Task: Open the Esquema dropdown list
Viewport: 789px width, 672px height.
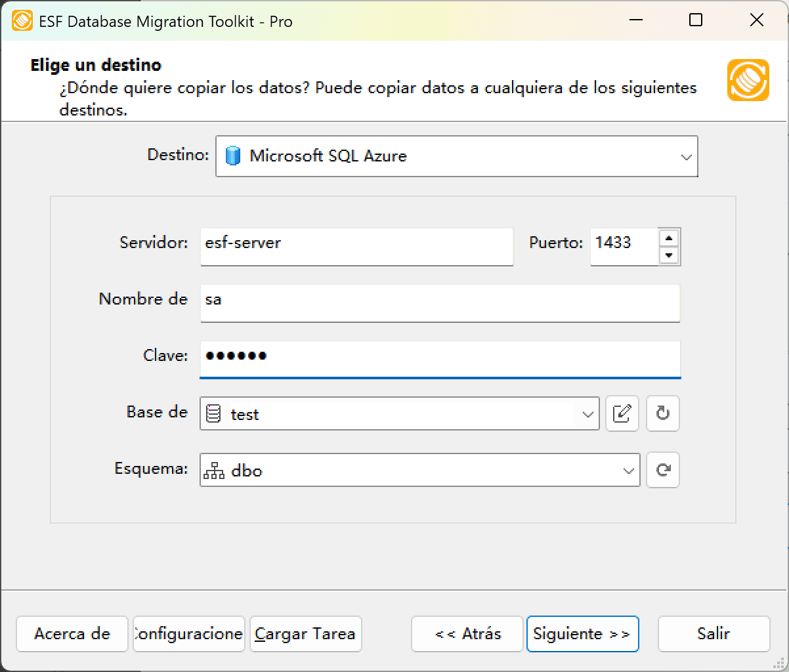Action: (627, 470)
